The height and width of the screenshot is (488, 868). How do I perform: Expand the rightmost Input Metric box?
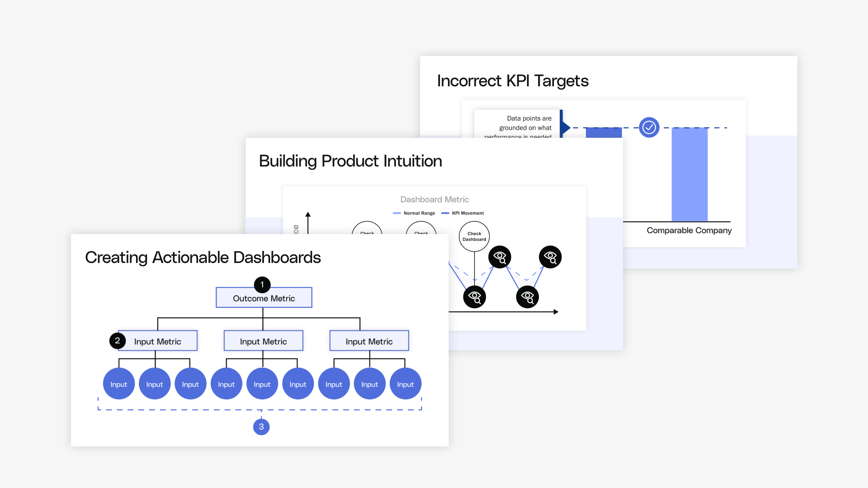[x=369, y=341]
